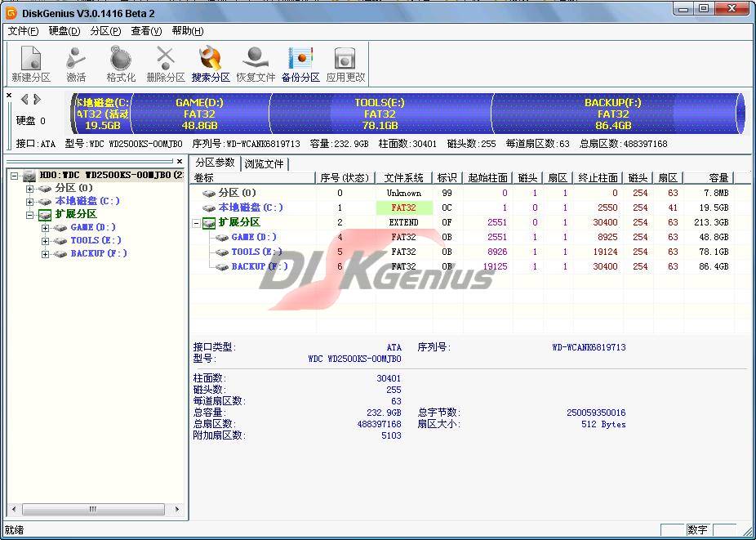Image resolution: width=756 pixels, height=540 pixels.
Task: Click EXTEND file system cell
Action: pos(403,222)
